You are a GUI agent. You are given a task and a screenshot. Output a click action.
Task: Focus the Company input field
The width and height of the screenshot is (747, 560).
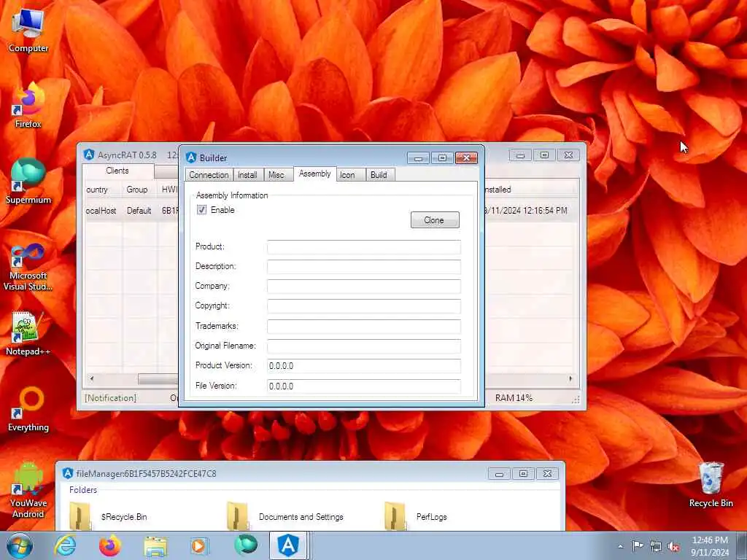tap(364, 286)
